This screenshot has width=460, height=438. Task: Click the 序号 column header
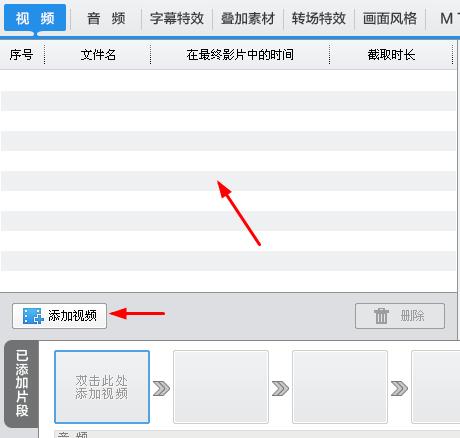pos(22,55)
